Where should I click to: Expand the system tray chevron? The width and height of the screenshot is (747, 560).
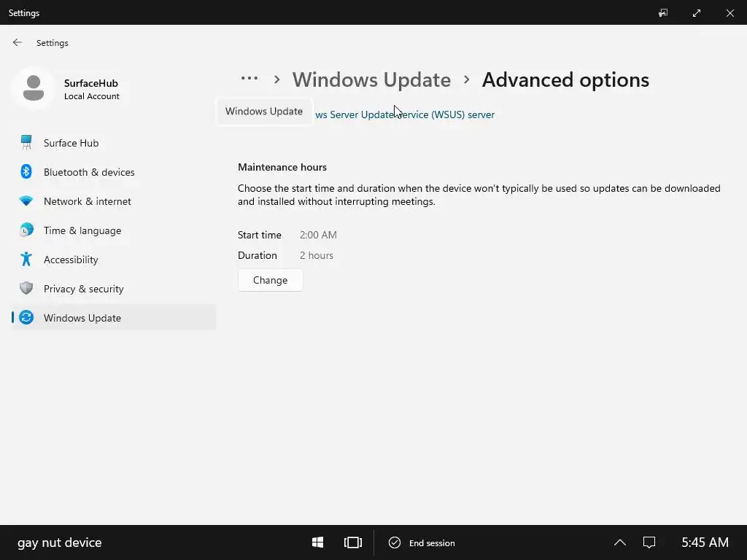tap(620, 542)
